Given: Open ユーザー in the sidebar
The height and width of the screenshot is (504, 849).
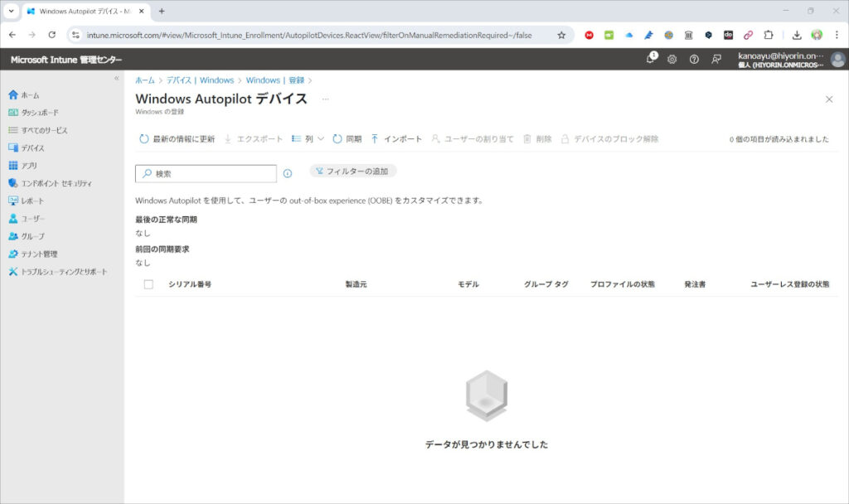Looking at the screenshot, I should click(27, 219).
